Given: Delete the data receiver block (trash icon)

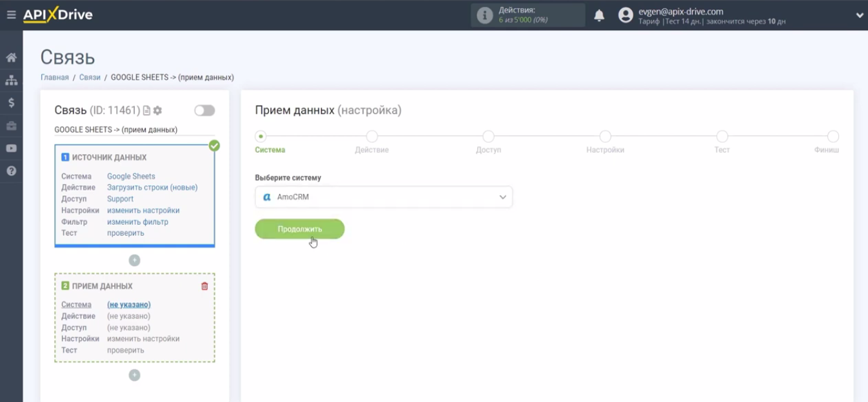Looking at the screenshot, I should point(205,286).
